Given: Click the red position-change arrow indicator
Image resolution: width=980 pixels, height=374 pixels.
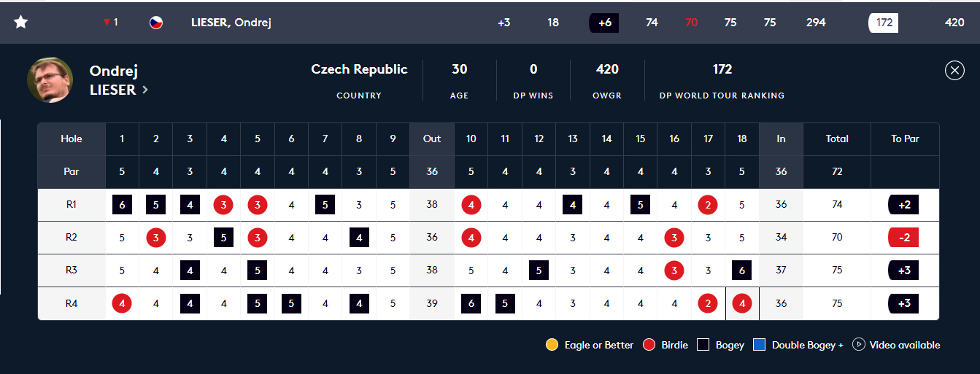Looking at the screenshot, I should click(x=107, y=23).
